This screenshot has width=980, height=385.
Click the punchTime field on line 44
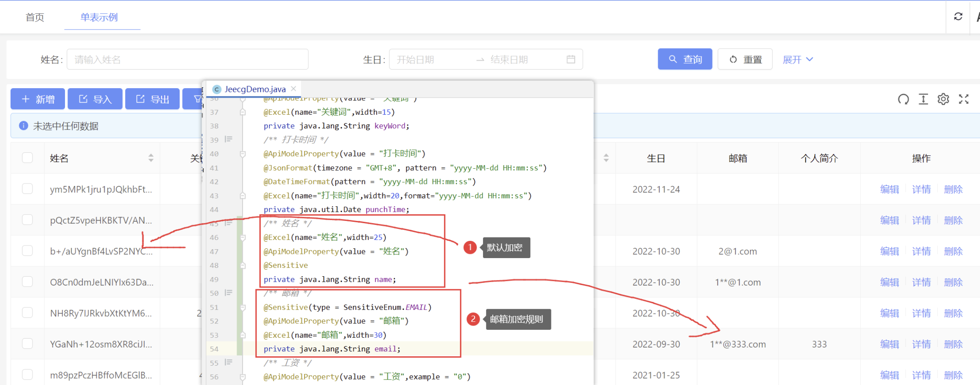[x=385, y=210]
